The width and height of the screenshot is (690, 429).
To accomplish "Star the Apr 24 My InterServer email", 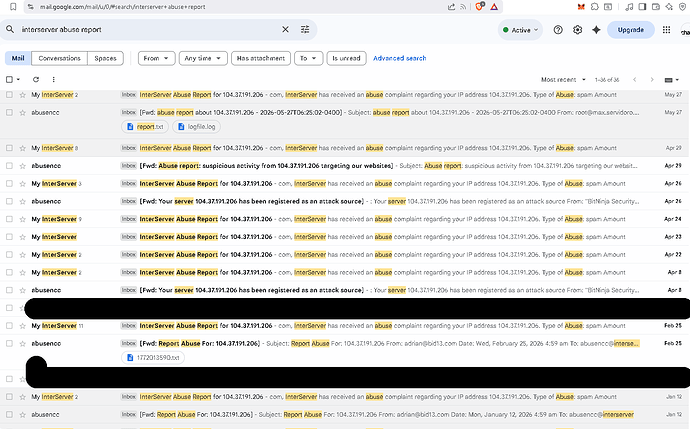I will [x=22, y=219].
